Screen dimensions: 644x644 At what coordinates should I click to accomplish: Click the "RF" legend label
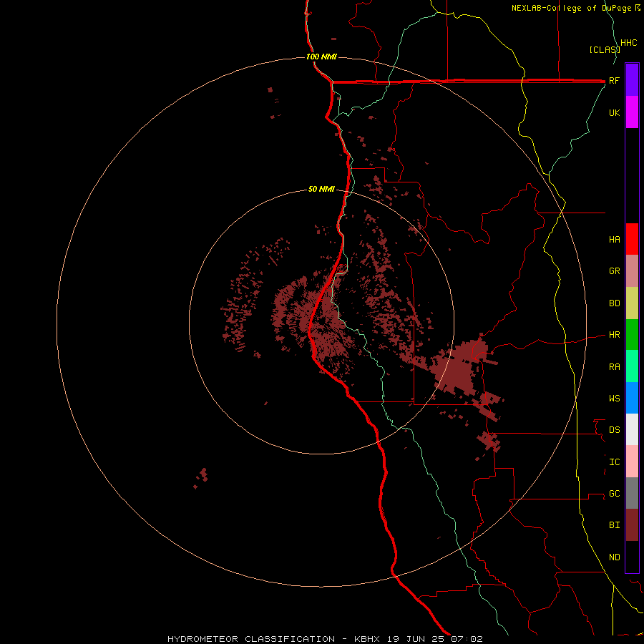(614, 81)
